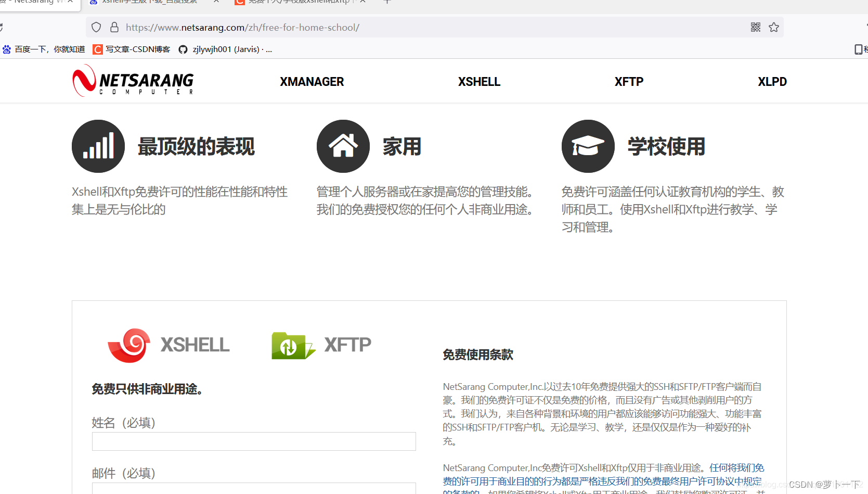Click the 家用 heading
The height and width of the screenshot is (494, 868).
[402, 147]
